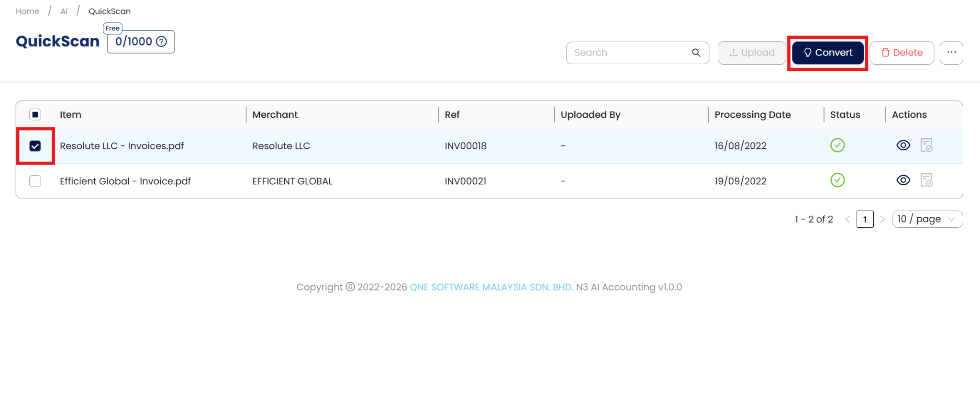Screen dimensions: 980x401
Task: Expand the 10 / page size dropdown
Action: (927, 219)
